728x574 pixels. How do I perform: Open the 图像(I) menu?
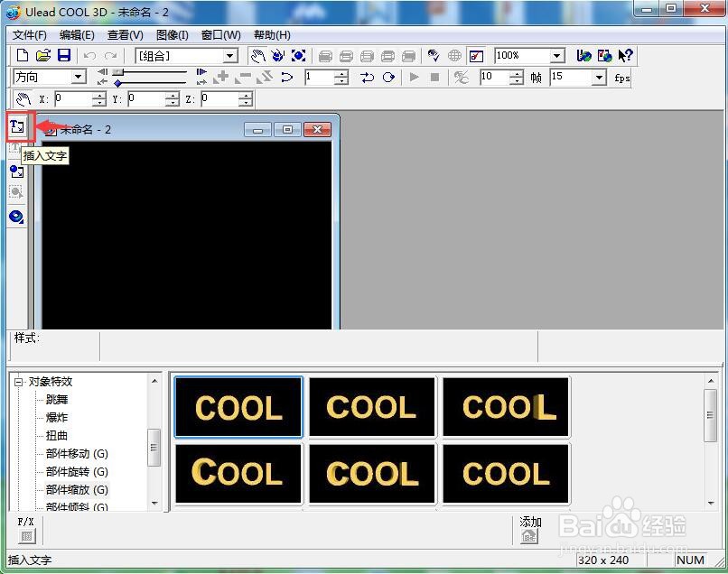coord(173,35)
